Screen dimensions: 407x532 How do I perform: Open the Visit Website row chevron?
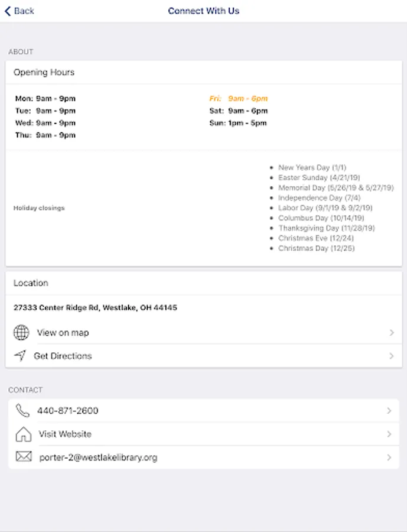[x=389, y=434]
